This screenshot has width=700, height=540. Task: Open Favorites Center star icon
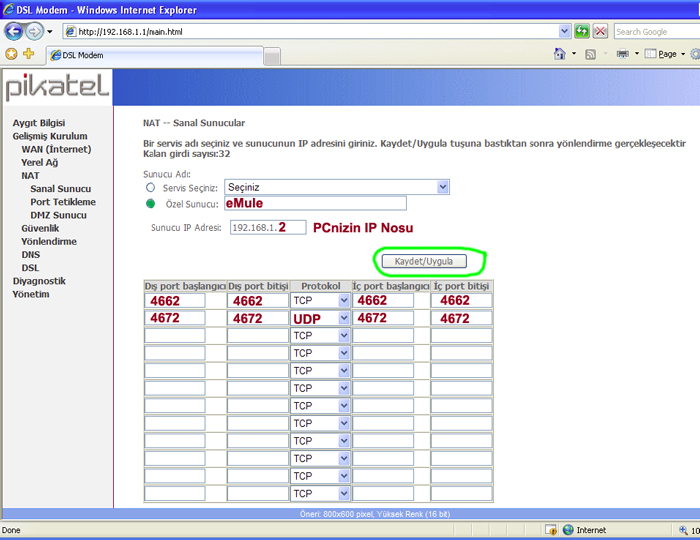(x=11, y=54)
